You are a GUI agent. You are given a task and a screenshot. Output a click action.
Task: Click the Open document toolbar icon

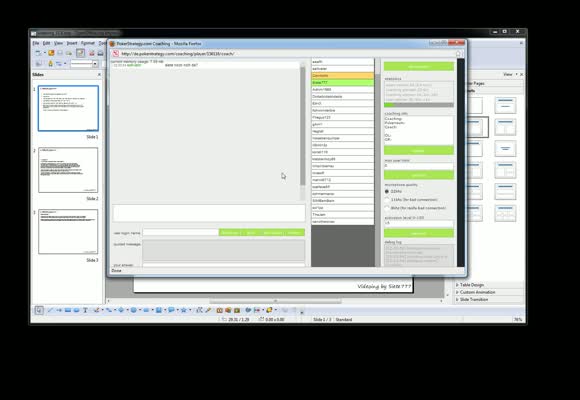click(x=51, y=53)
